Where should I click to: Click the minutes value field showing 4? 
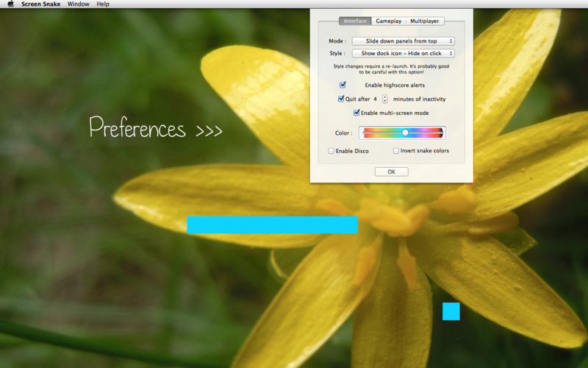[375, 99]
